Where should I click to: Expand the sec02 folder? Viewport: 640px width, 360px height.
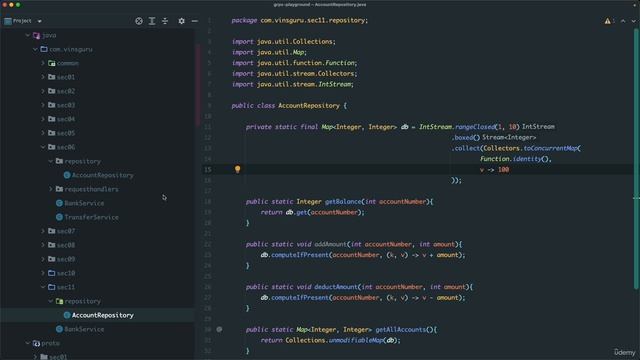click(43, 91)
